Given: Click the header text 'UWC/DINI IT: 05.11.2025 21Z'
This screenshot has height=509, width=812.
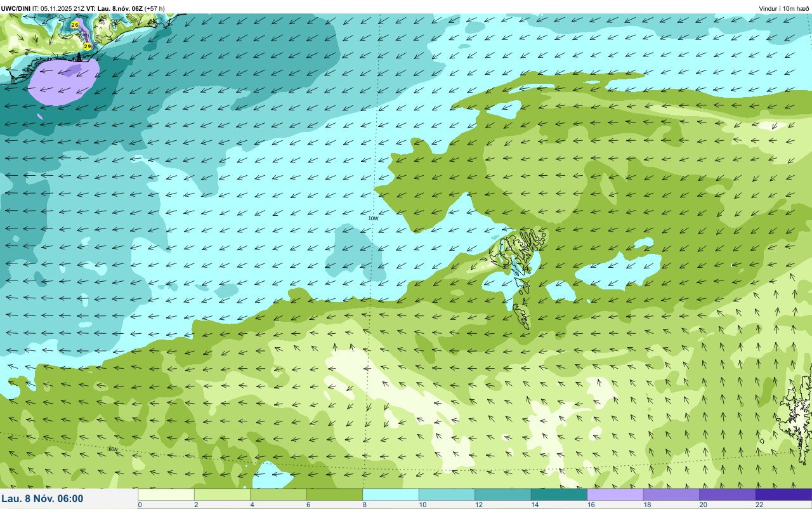Looking at the screenshot, I should pyautogui.click(x=43, y=8).
